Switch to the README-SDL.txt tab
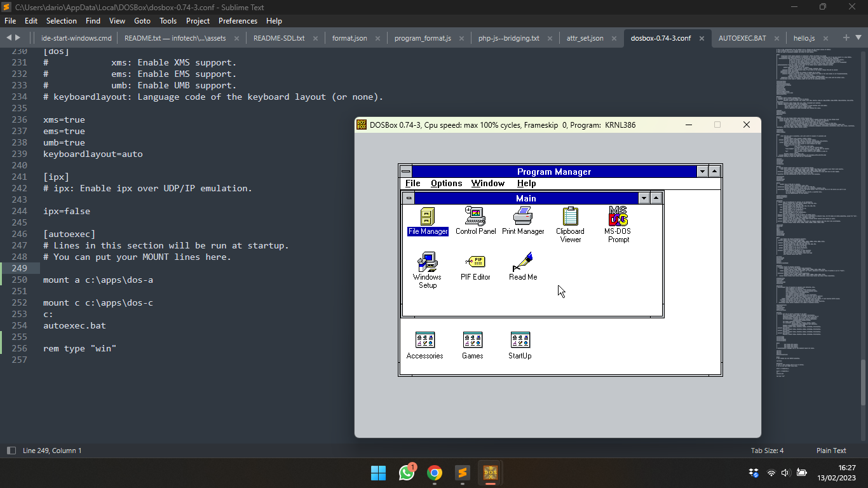 (279, 38)
